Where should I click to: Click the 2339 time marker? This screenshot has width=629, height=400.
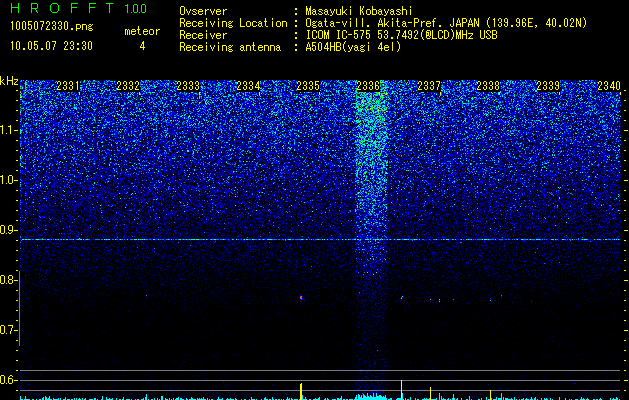(548, 86)
